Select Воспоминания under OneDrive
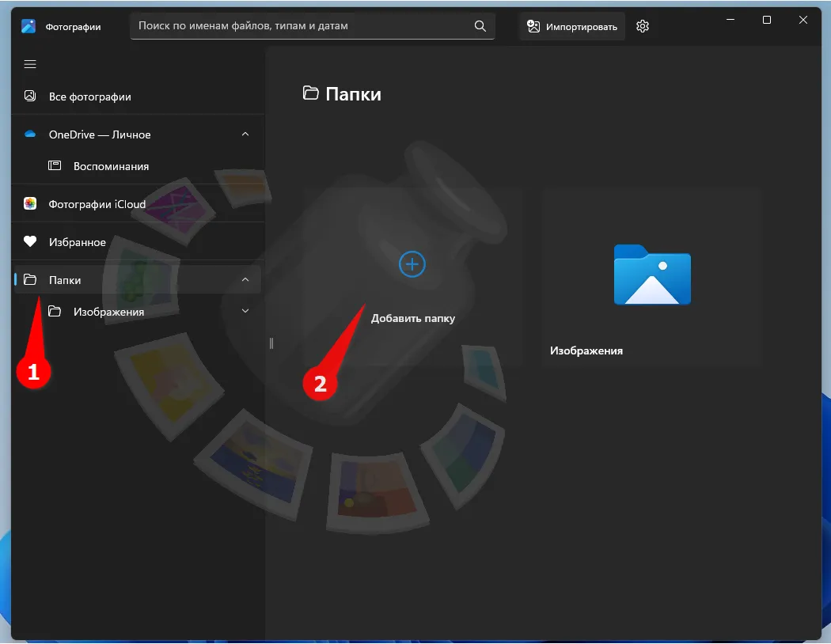This screenshot has height=644, width=831. click(x=111, y=166)
